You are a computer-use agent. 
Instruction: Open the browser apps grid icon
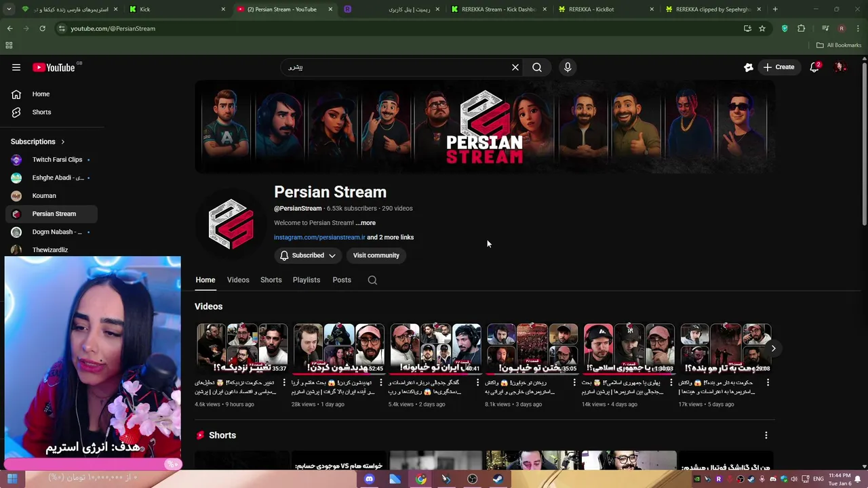tap(9, 45)
